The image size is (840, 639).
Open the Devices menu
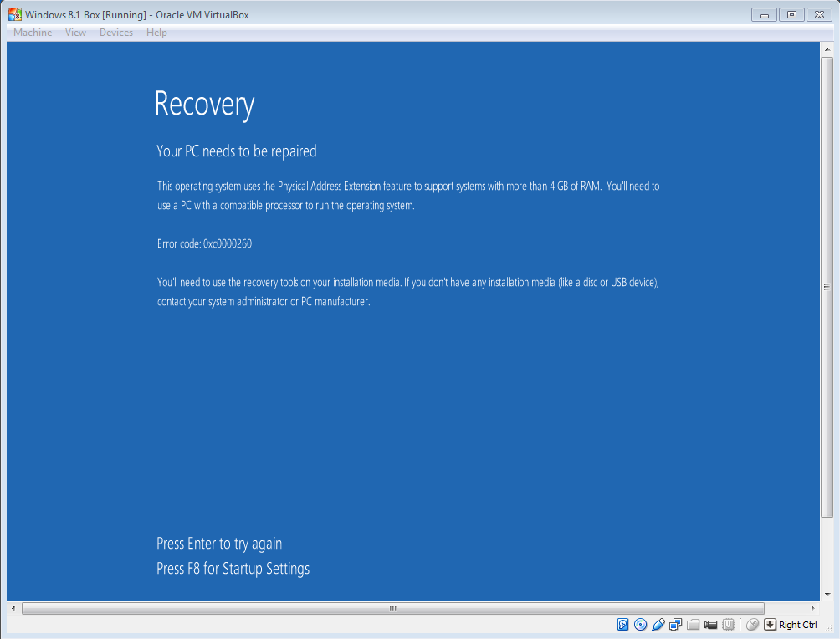[x=116, y=33]
